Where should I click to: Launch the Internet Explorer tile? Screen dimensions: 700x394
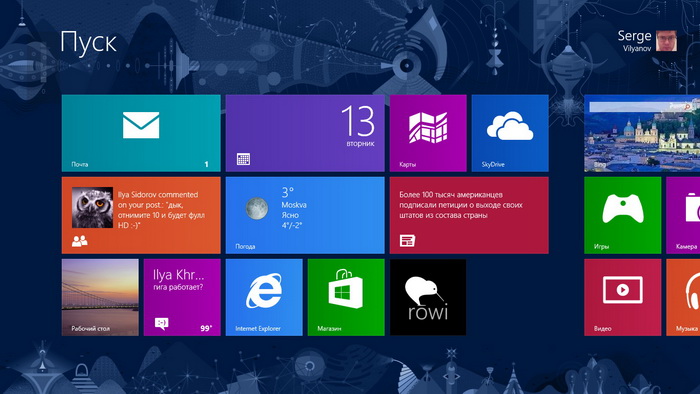coord(264,297)
